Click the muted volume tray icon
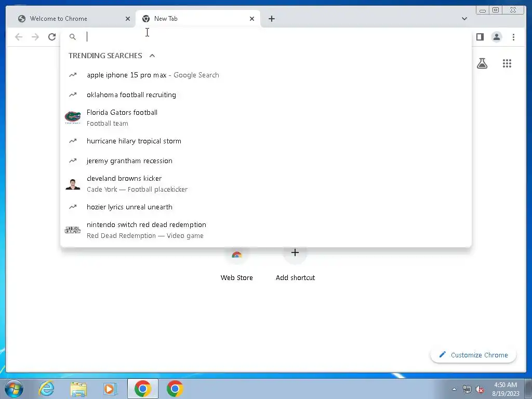 point(480,390)
